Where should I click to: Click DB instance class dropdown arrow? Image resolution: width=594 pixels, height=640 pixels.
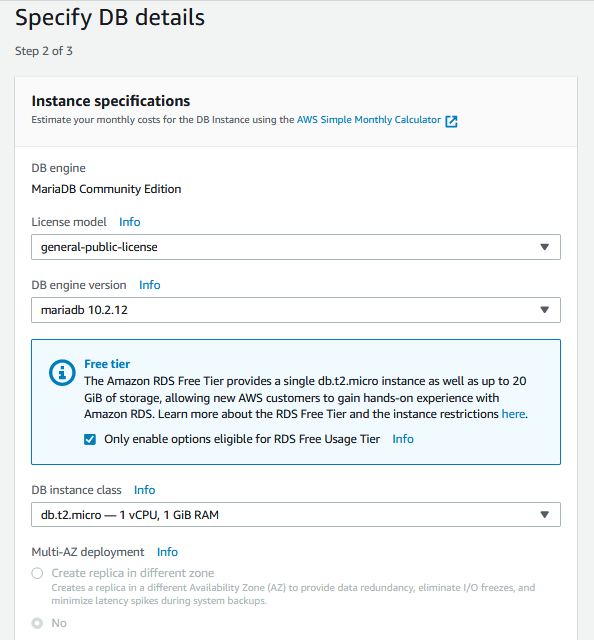(x=544, y=514)
